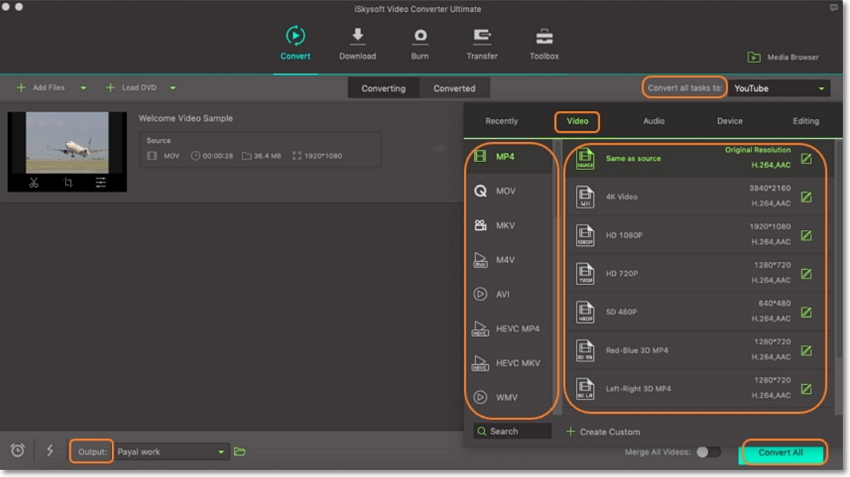This screenshot has height=477, width=850.
Task: Switch to the Burn section
Action: point(420,44)
